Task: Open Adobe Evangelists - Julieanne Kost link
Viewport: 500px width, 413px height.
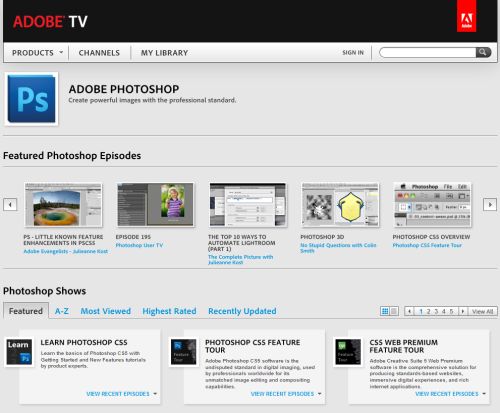Action: pos(66,251)
